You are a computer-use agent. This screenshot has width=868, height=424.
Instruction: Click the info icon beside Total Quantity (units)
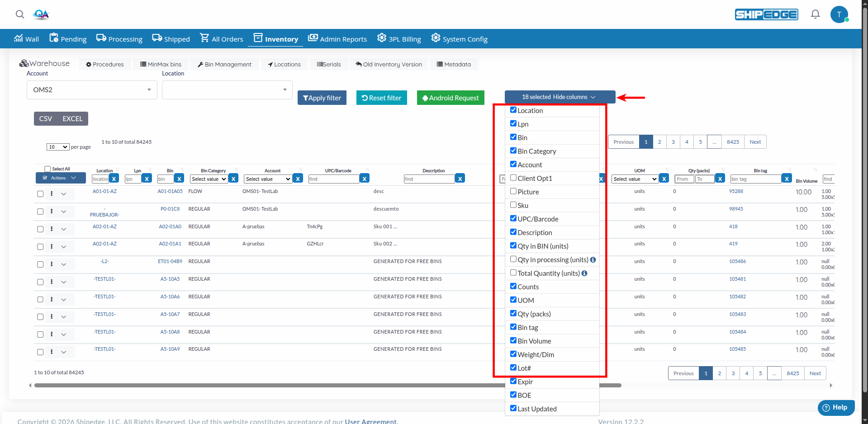[x=584, y=273]
